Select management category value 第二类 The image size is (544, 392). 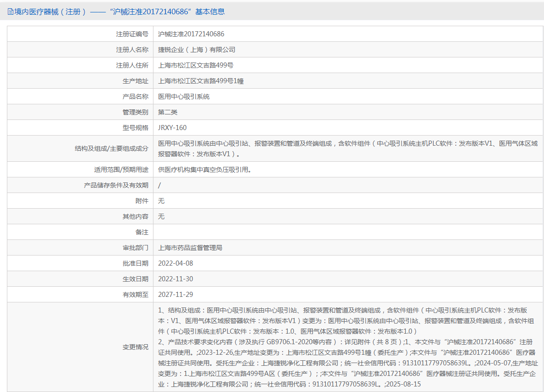[168, 112]
